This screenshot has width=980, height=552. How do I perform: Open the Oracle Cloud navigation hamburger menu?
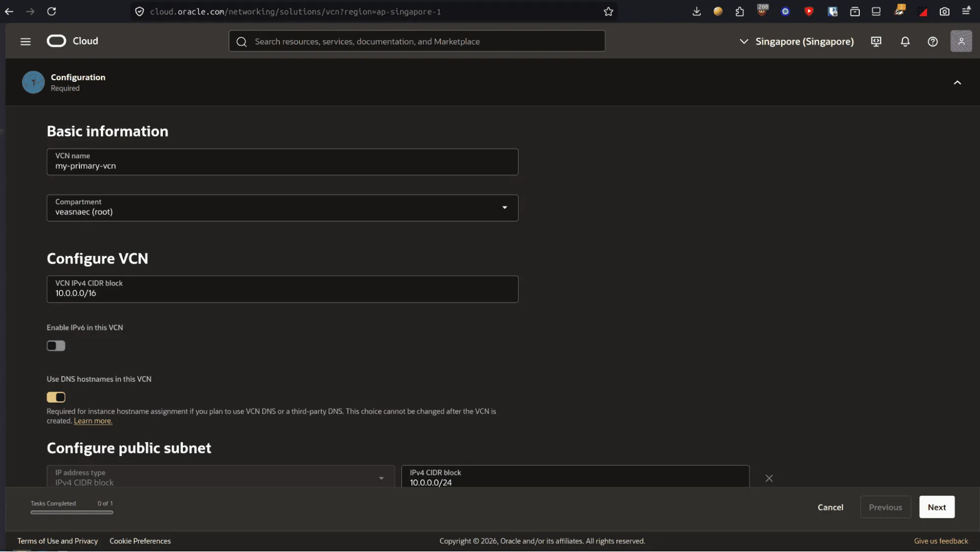tap(25, 42)
